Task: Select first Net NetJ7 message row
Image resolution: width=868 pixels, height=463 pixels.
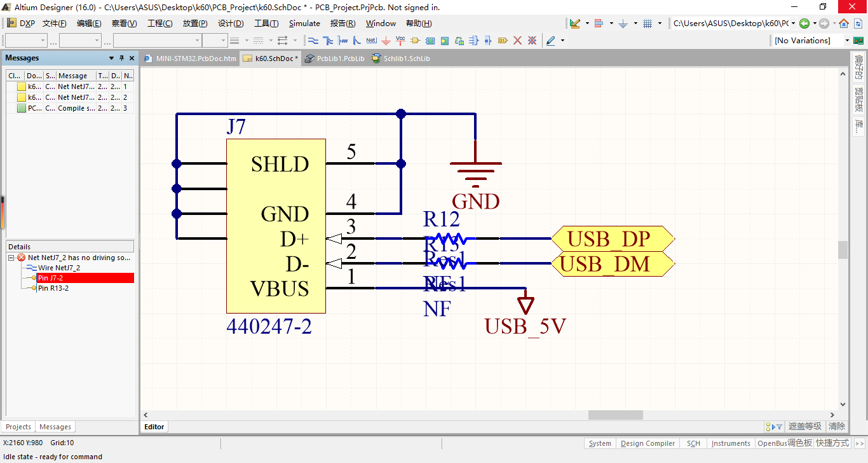Action: pyautogui.click(x=70, y=86)
